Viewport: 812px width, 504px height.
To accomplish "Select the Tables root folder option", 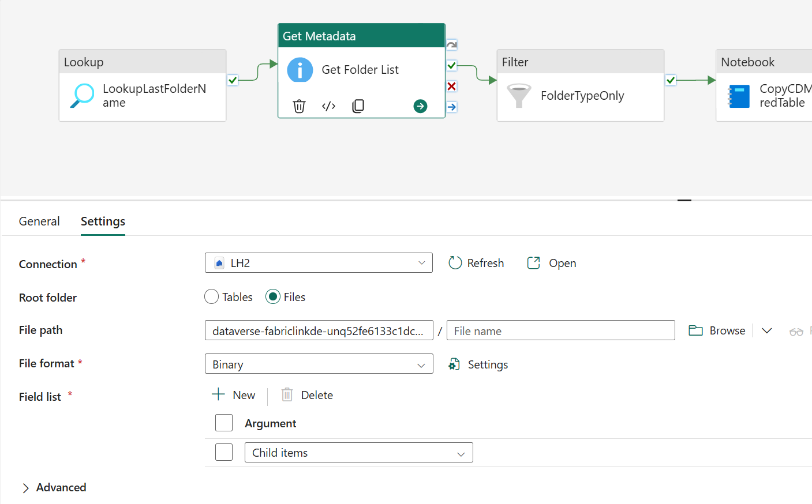I will point(211,296).
